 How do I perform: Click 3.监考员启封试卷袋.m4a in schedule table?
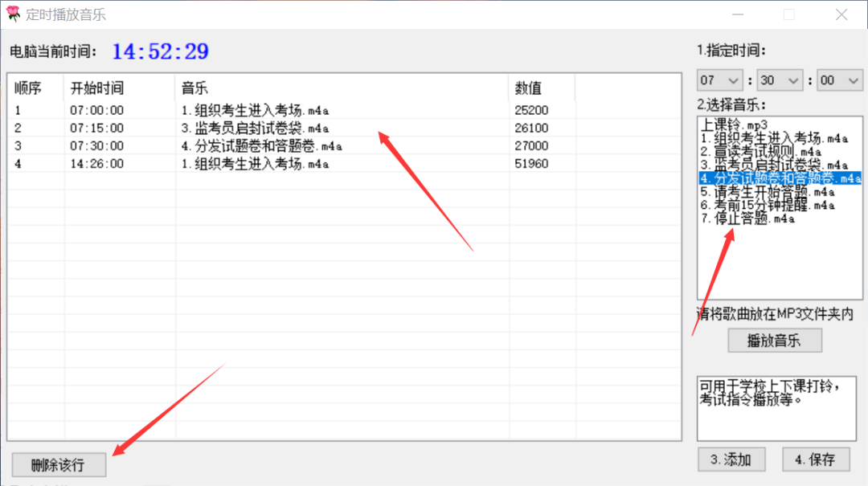(x=256, y=129)
